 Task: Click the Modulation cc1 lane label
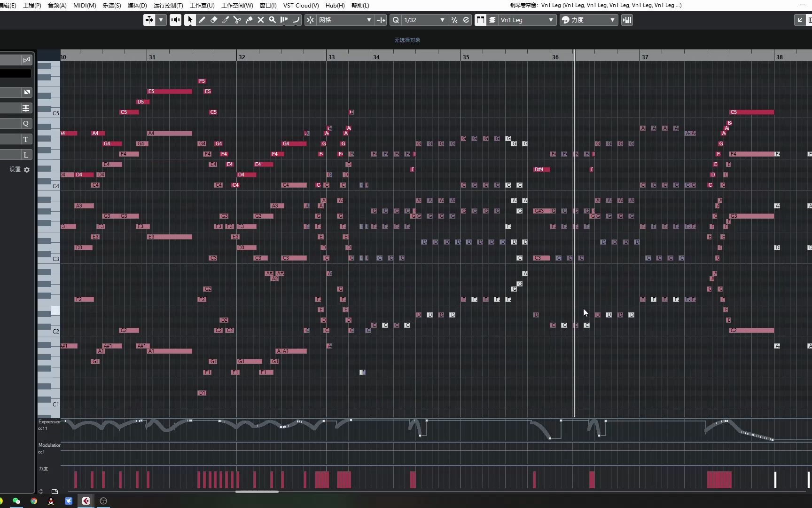(49, 448)
